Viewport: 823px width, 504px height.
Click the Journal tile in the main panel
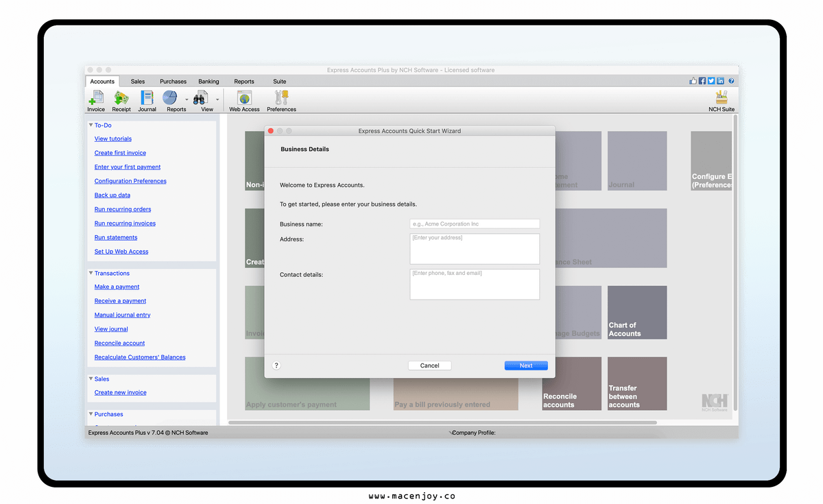(x=637, y=160)
